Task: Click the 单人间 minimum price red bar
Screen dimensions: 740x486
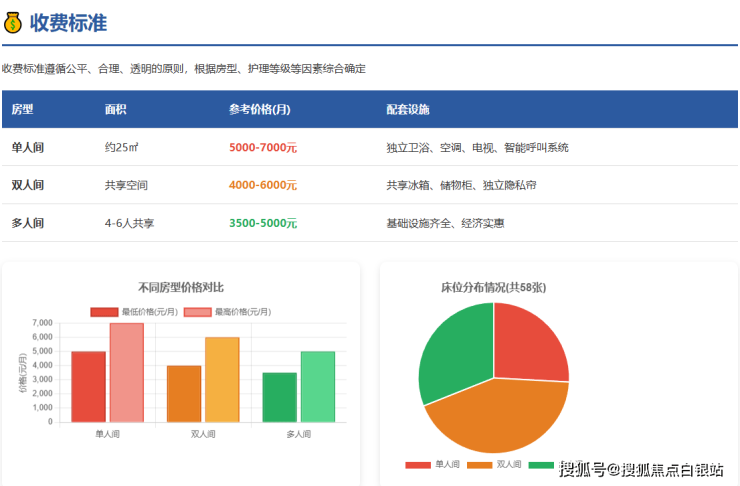Action: pyautogui.click(x=88, y=387)
